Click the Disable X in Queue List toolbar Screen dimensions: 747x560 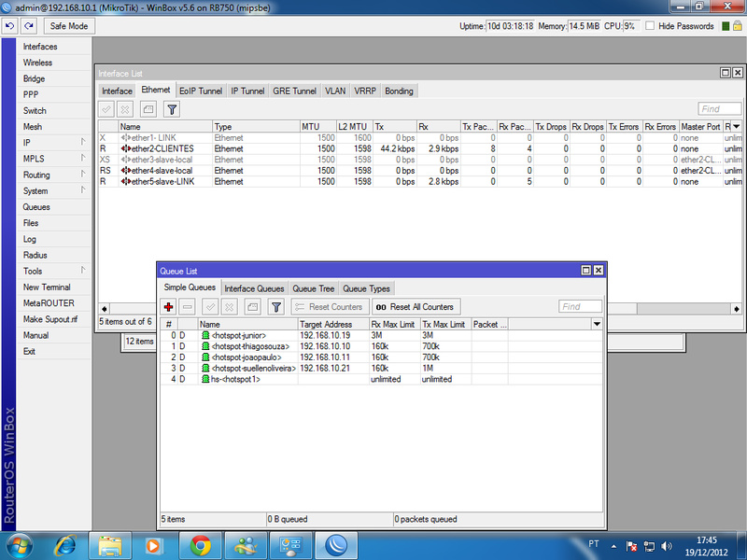pos(229,307)
